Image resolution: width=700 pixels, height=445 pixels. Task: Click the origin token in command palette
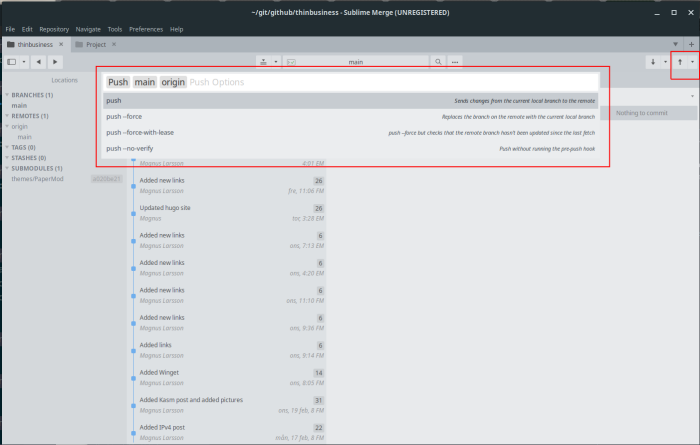click(173, 82)
